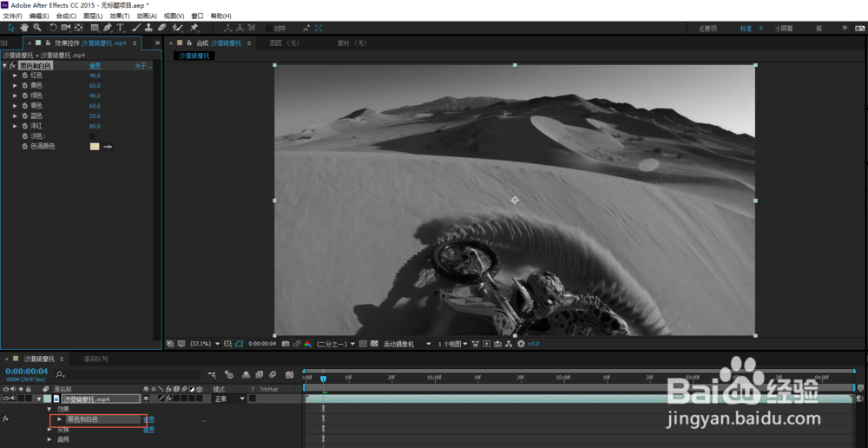Viewport: 868px width, 448px height.
Task: Click the reset exposure icon
Action: (521, 344)
